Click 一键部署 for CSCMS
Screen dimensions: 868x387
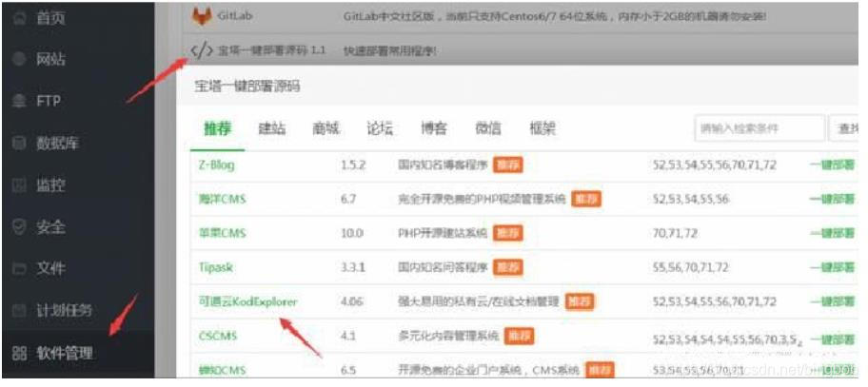click(832, 339)
